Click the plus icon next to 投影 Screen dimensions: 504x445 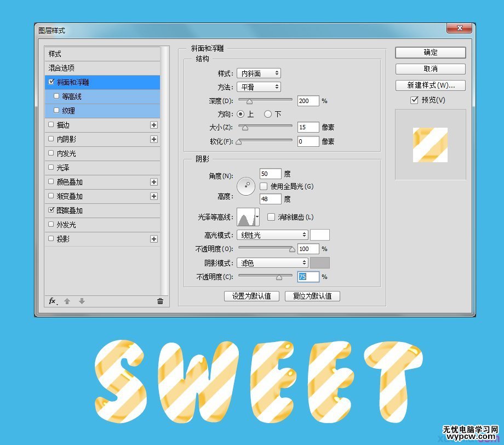tap(154, 238)
